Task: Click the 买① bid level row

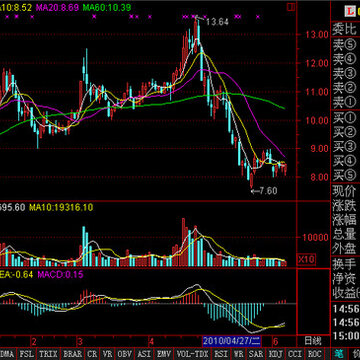Action: 345,118
